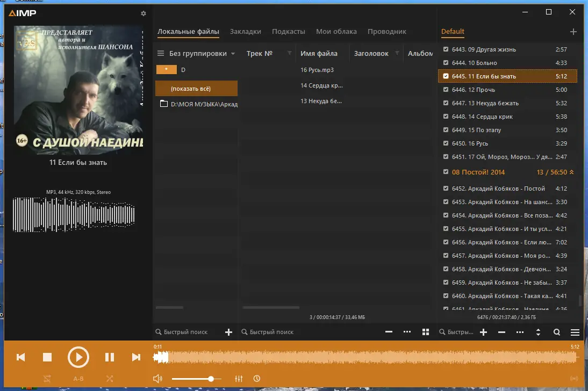Focus playlist quick search field
Image resolution: width=588 pixels, height=391 pixels.
click(457, 332)
